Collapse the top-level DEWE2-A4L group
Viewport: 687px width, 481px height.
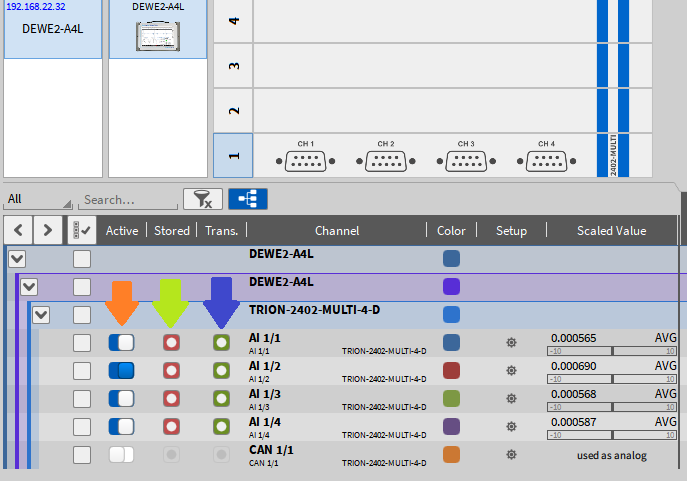click(x=16, y=259)
